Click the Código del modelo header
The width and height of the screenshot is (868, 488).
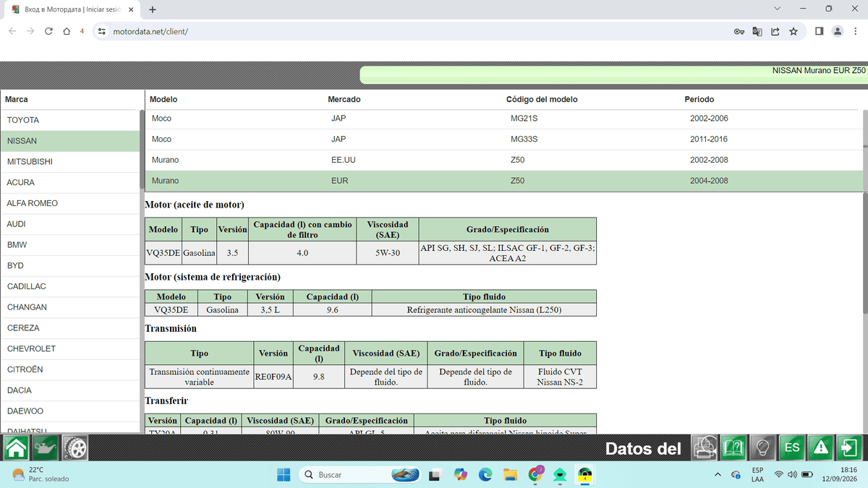(x=542, y=100)
